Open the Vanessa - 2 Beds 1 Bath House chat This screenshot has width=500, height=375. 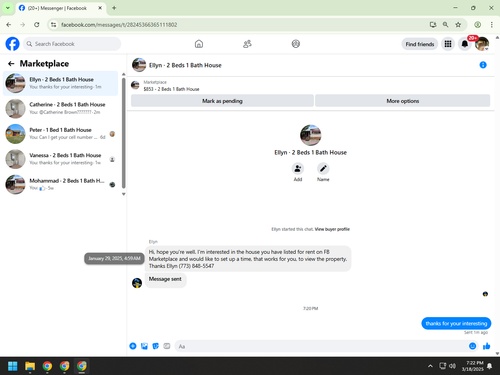pos(60,159)
